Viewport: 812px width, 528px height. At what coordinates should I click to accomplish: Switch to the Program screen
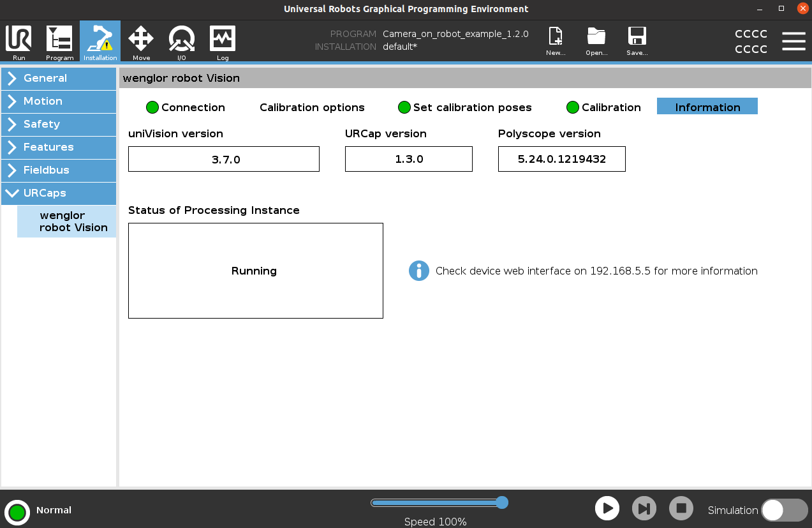tap(59, 41)
